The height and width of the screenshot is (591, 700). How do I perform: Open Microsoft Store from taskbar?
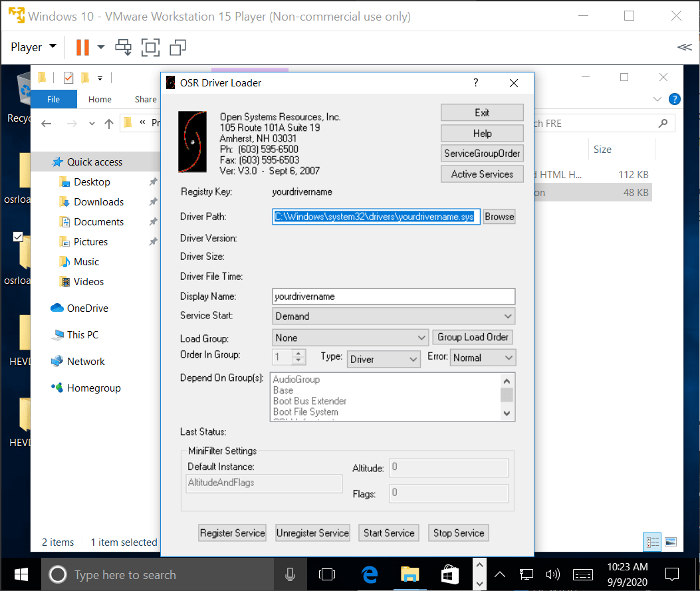[x=449, y=574]
